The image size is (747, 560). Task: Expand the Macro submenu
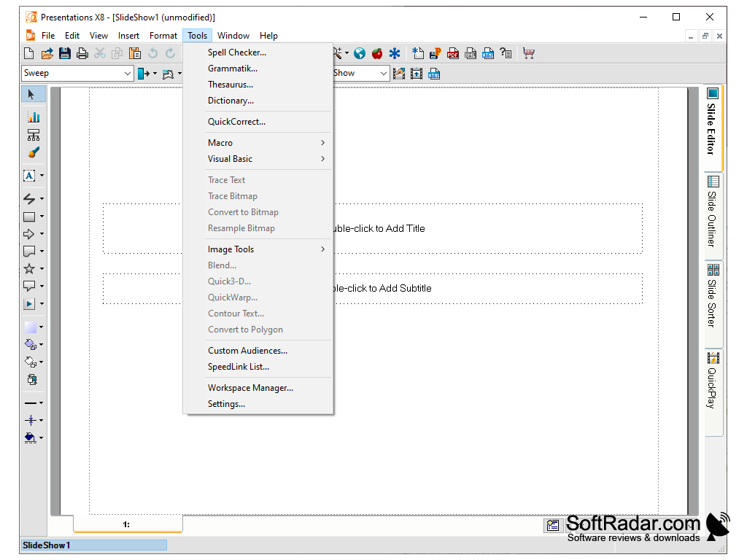pos(220,142)
